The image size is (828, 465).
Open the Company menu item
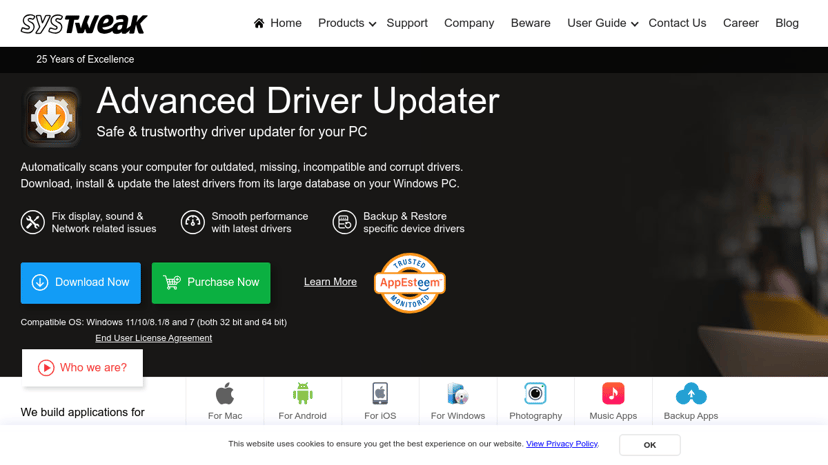point(469,23)
